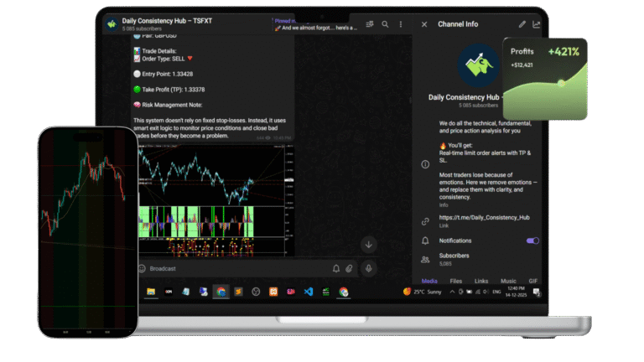Switch to the Files tab
Image resolution: width=644 pixels, height=362 pixels.
(x=456, y=281)
